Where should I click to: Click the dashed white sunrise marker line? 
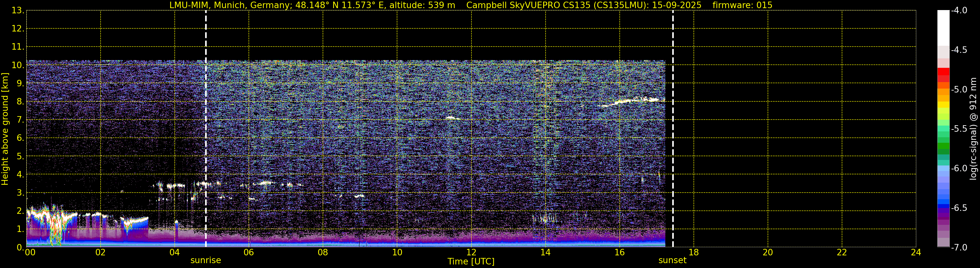[206, 129]
